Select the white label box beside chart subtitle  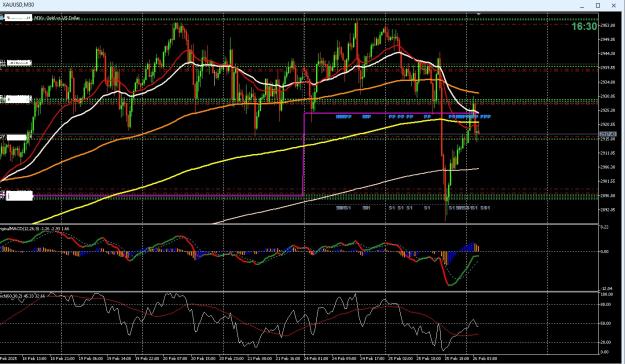(18, 18)
